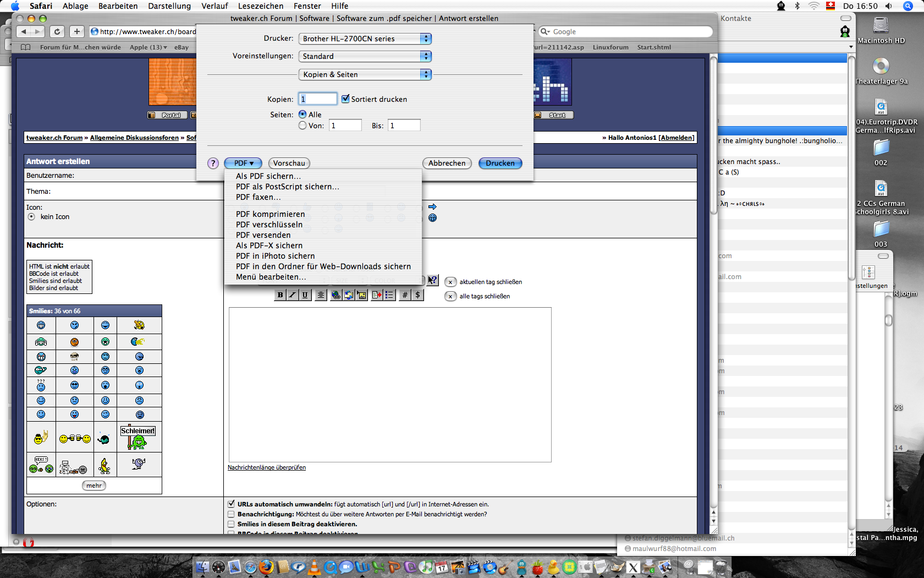Select the Von page range radio button
924x578 pixels.
(x=302, y=126)
